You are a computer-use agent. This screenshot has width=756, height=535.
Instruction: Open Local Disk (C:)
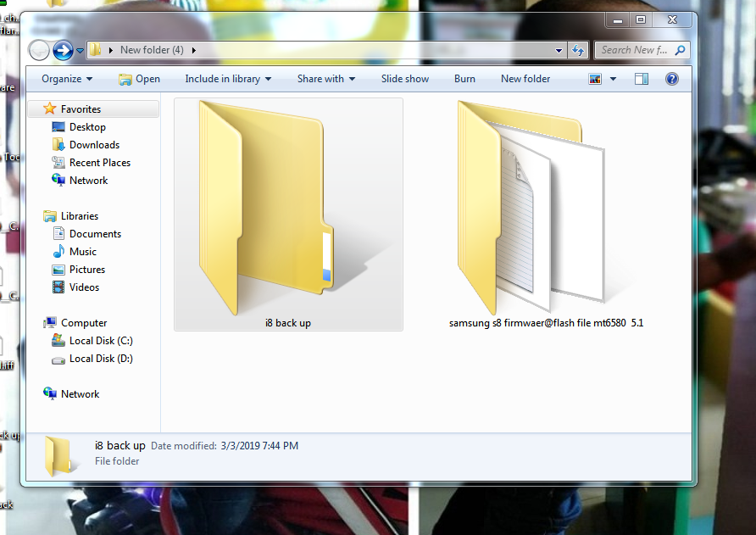pyautogui.click(x=101, y=341)
